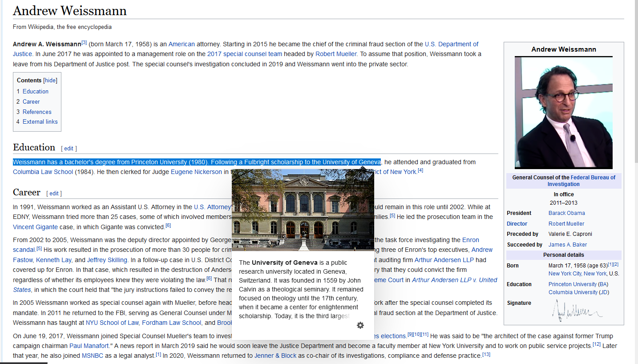Open the Jeffrey Skilling link
The image size is (638, 364).
click(107, 260)
